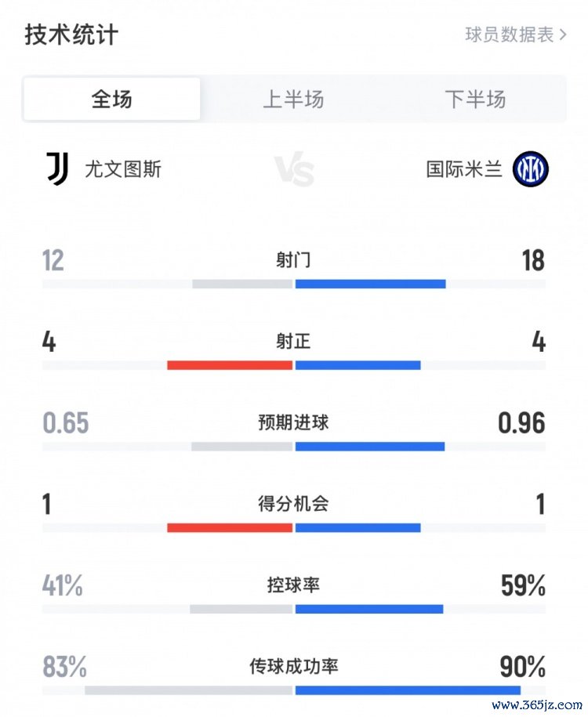588x717 pixels.
Task: Click the 尤文图斯 team name
Action: coord(123,169)
